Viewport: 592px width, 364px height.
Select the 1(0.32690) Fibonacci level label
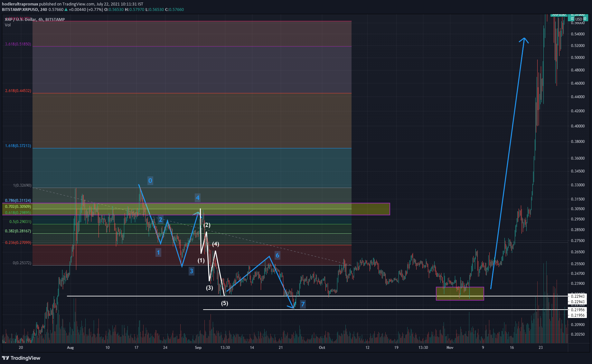pyautogui.click(x=22, y=185)
